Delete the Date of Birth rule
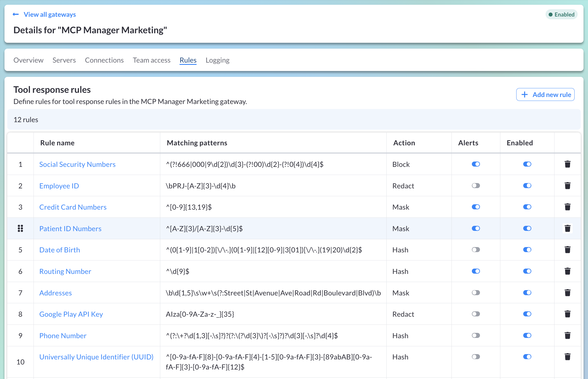This screenshot has width=588, height=379. click(x=567, y=250)
